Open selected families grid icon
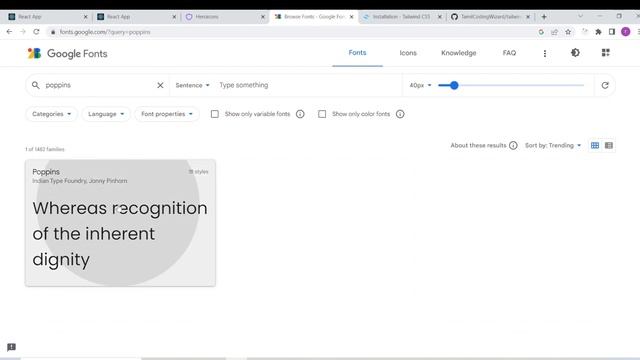The image size is (640, 360). [606, 53]
